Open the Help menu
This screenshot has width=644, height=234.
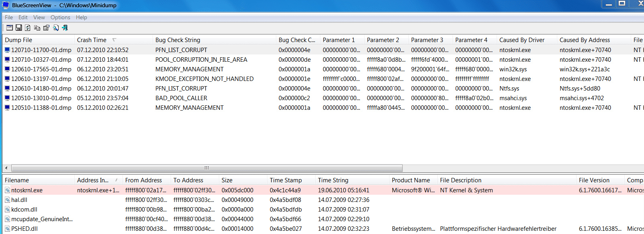[x=82, y=17]
